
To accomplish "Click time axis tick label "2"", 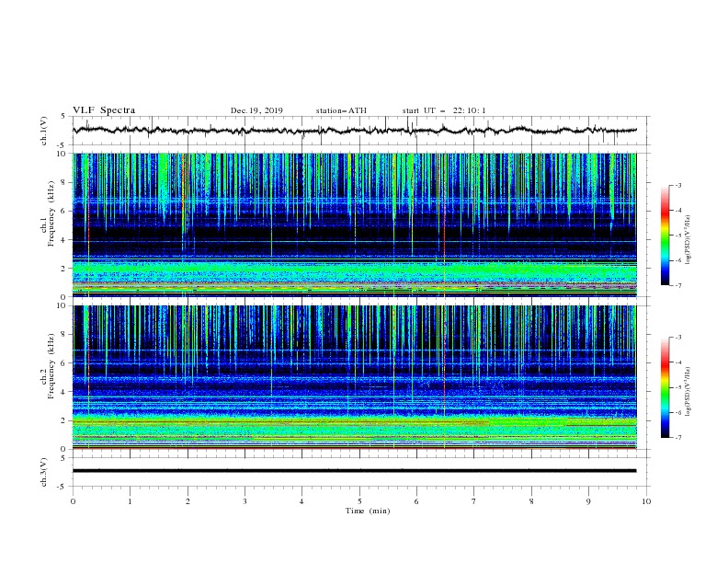I will 188,501.
